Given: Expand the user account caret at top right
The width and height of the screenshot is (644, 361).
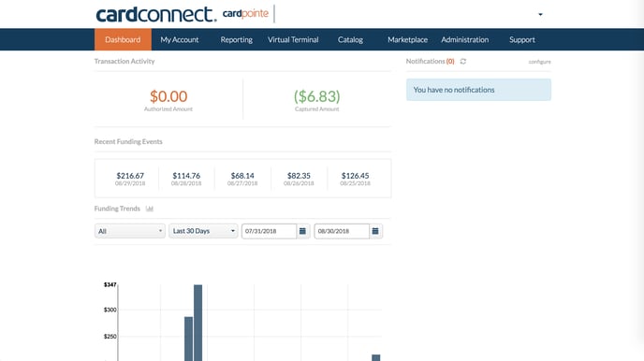Looking at the screenshot, I should (540, 14).
